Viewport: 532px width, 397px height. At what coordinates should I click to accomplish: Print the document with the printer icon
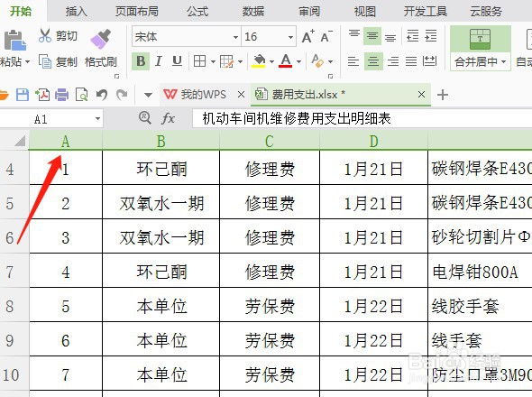(61, 95)
